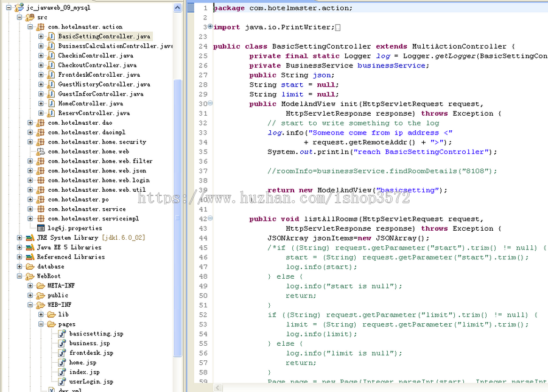Click the package keyword on line 1
The image size is (548, 392).
[229, 8]
